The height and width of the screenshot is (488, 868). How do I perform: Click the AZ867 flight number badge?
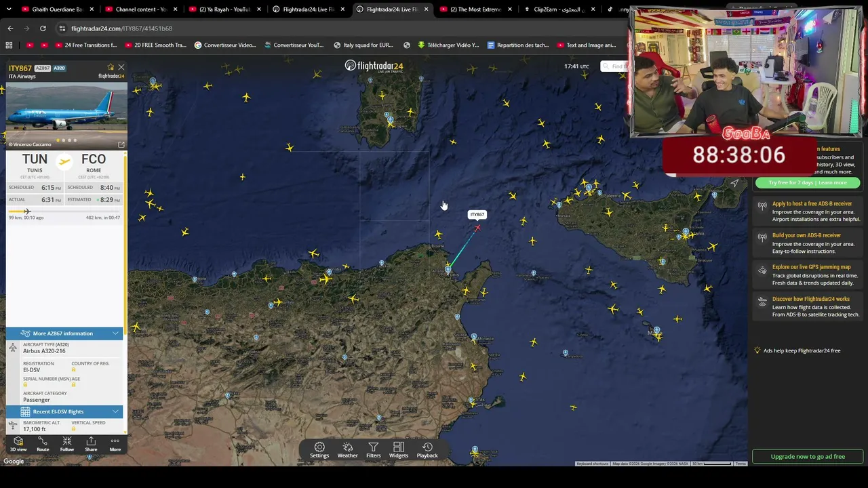click(x=42, y=68)
